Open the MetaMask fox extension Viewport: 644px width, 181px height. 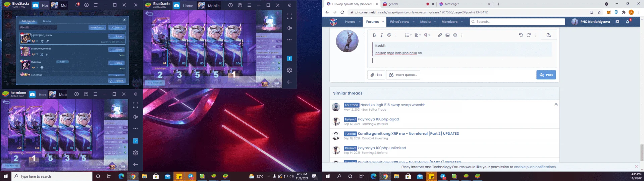coord(608,12)
